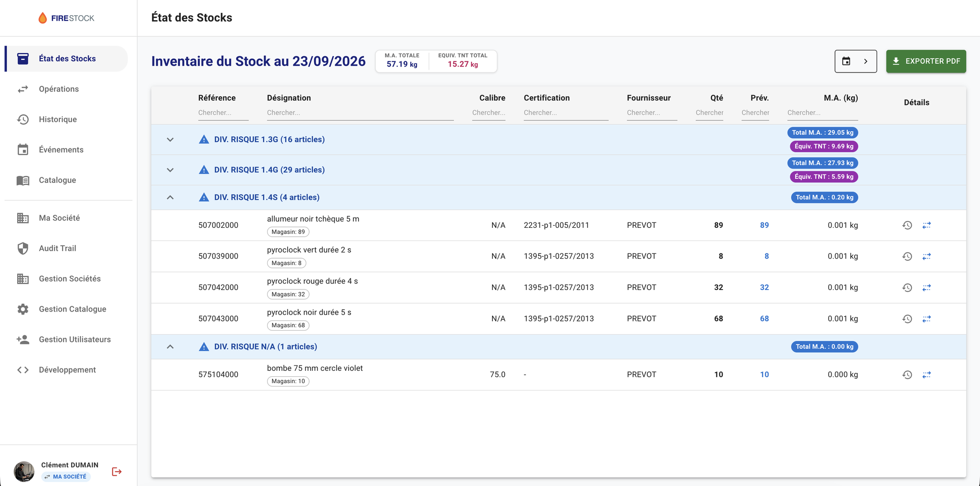Click the Certification search field
980x486 pixels.
point(565,113)
